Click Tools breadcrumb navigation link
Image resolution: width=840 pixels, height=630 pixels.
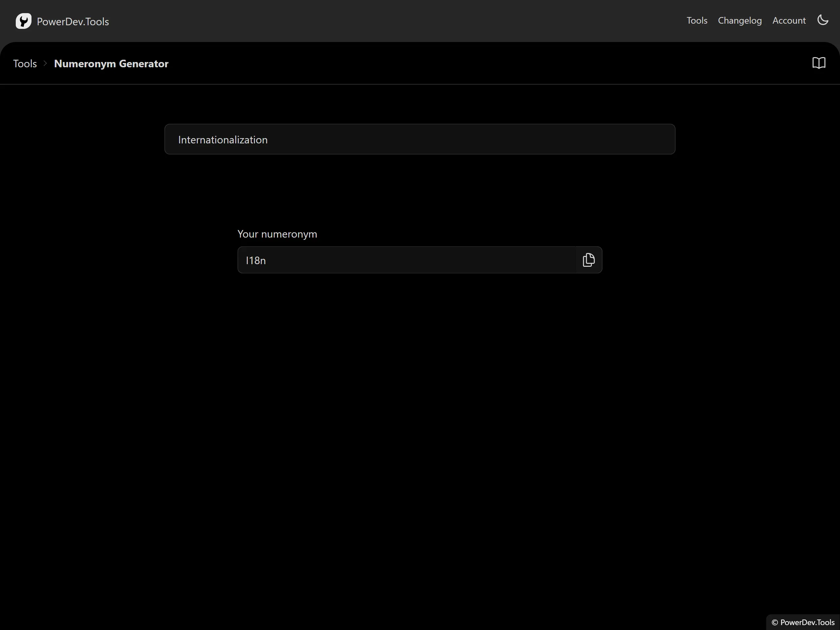point(25,63)
